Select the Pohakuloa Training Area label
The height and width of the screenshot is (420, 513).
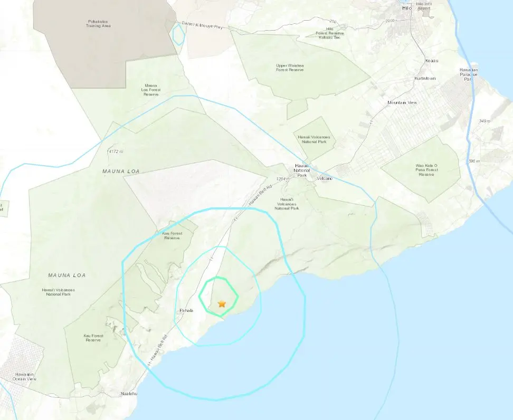click(x=98, y=24)
